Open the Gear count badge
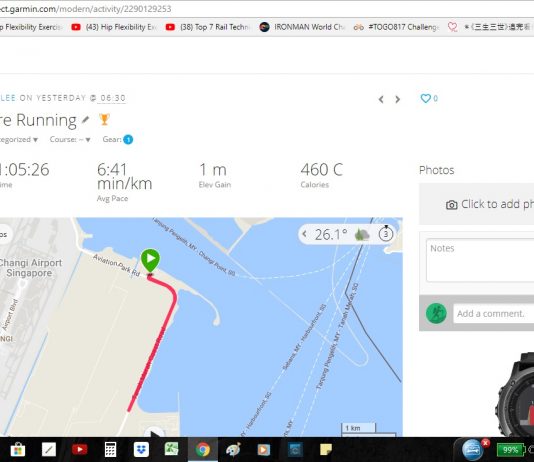 [128, 140]
